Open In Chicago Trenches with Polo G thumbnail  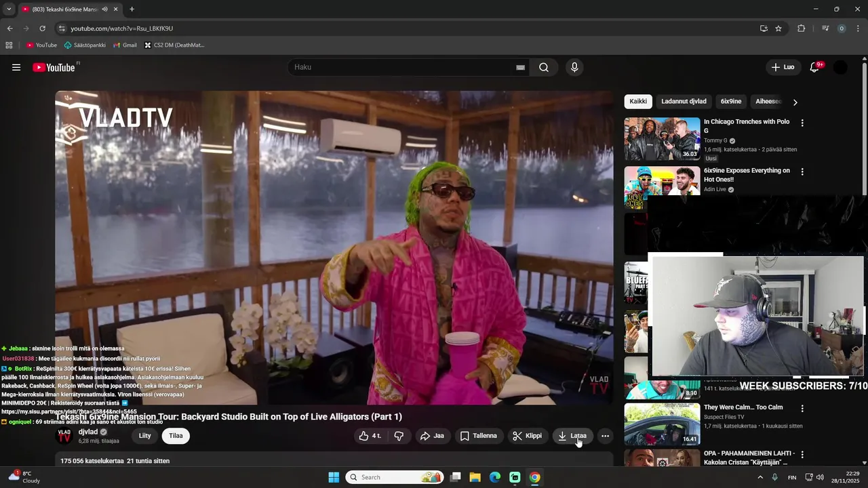pyautogui.click(x=662, y=139)
